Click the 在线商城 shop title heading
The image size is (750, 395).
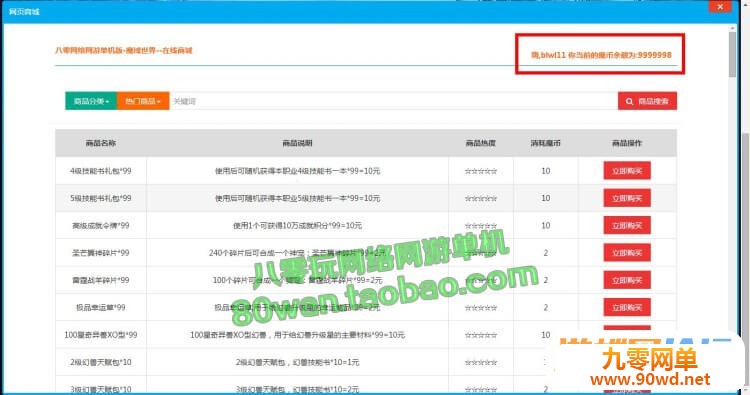coord(123,50)
